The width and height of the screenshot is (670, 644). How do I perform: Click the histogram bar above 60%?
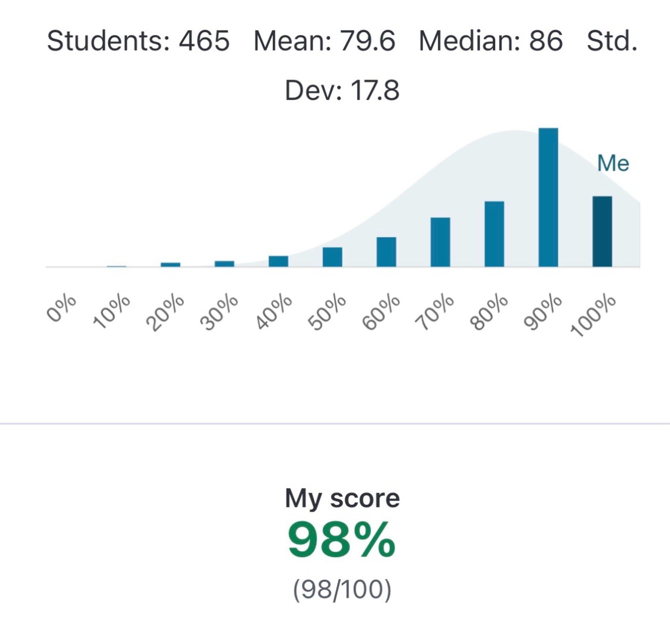pos(386,252)
